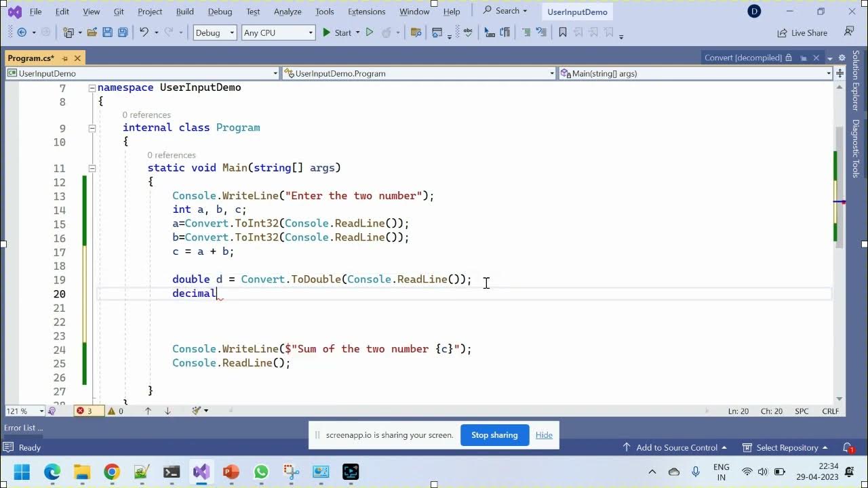Click the Navigate Backward toolbar icon
The width and height of the screenshot is (868, 488).
point(22,33)
